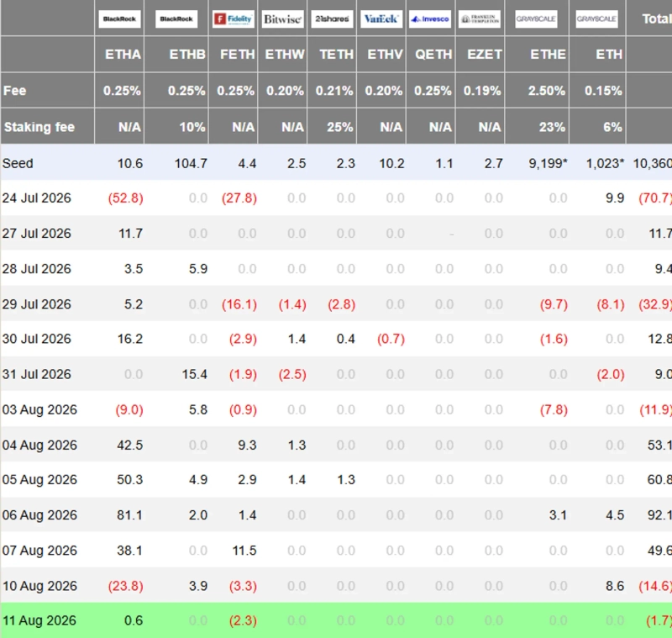Click the Total column header
Image resolution: width=672 pixels, height=638 pixels.
pos(657,18)
